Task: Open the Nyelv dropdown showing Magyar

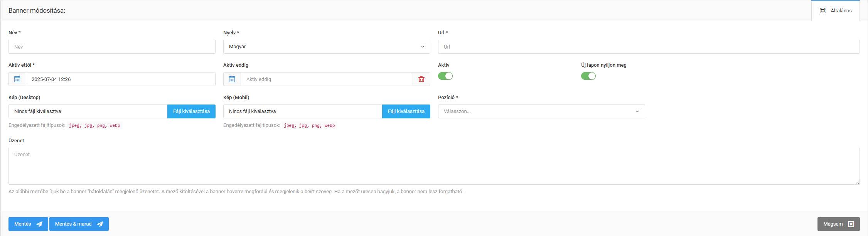Action: (x=327, y=47)
